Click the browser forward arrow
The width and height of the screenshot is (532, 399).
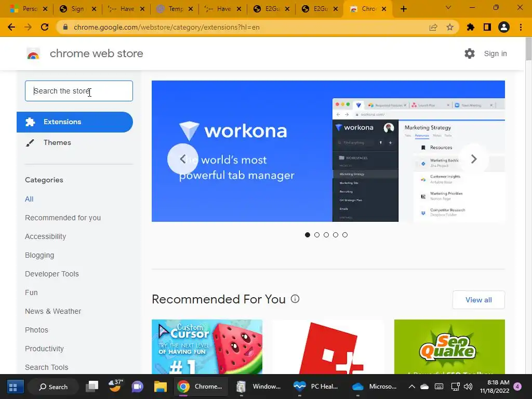28,27
